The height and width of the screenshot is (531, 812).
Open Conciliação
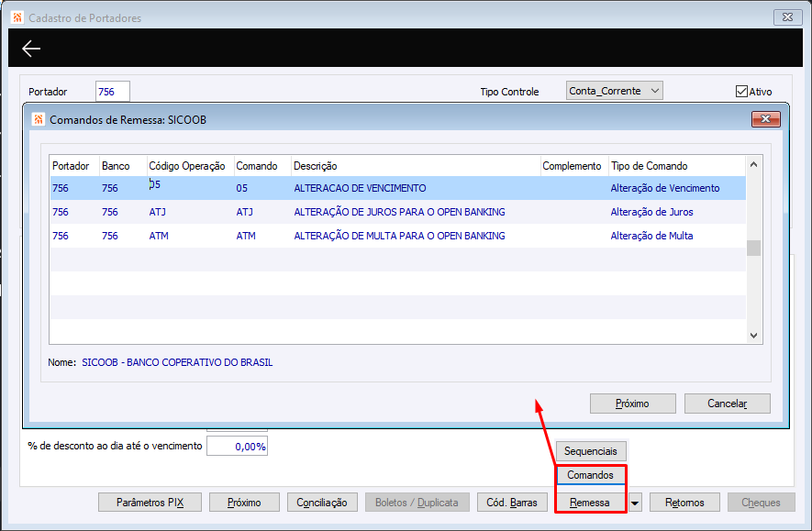[x=322, y=503]
